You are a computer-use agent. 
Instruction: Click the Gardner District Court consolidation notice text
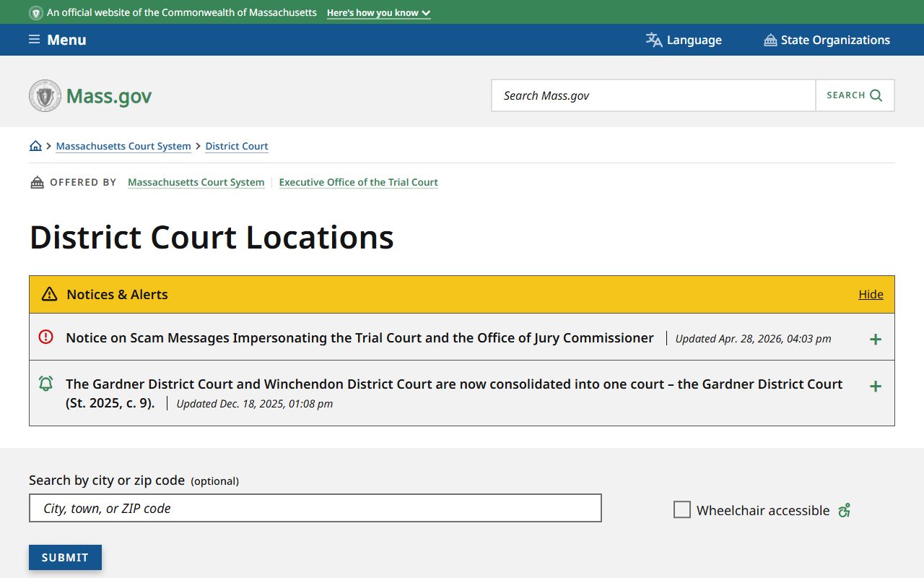[x=454, y=393]
